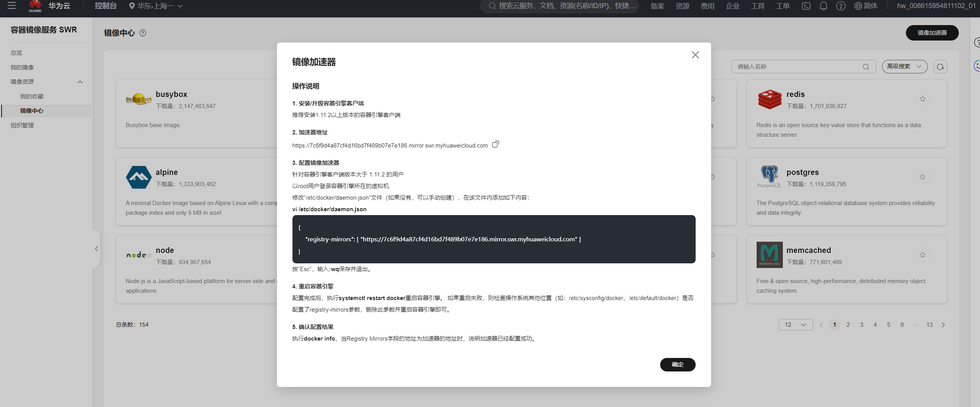The height and width of the screenshot is (407, 980).
Task: Favorite the memcached image with the star
Action: tap(923, 255)
